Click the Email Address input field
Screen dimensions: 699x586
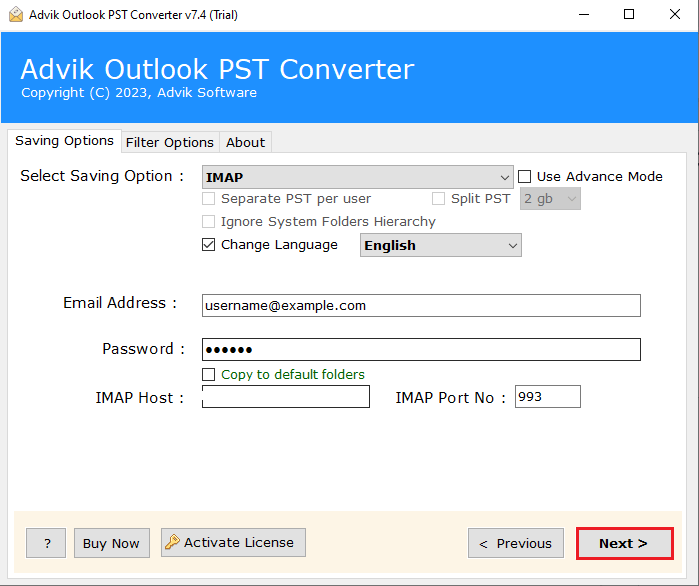click(421, 306)
